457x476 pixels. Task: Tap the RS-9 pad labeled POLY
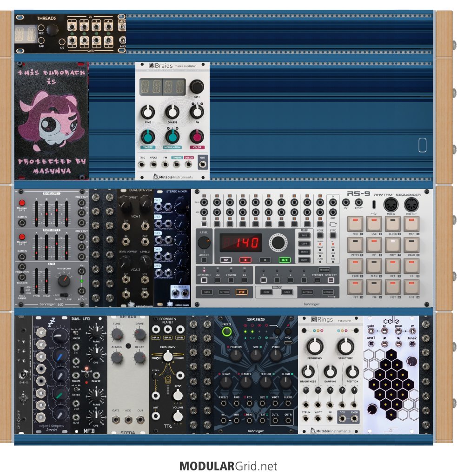pos(392,245)
